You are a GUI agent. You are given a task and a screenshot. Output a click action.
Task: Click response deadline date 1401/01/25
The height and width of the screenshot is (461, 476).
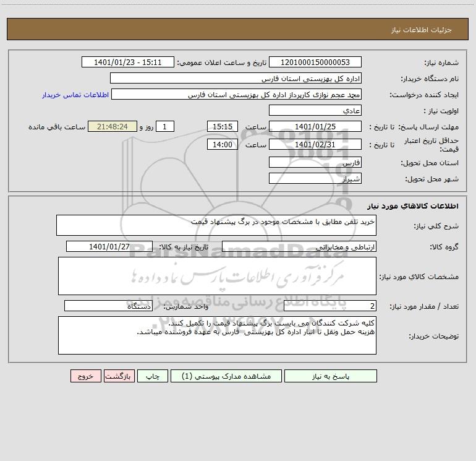(x=315, y=126)
